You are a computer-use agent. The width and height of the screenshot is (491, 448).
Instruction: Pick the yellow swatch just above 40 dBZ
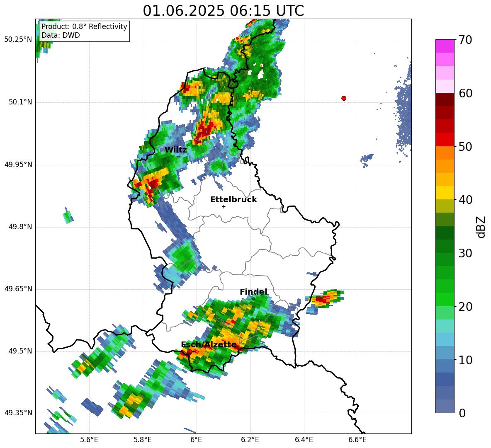(x=445, y=193)
